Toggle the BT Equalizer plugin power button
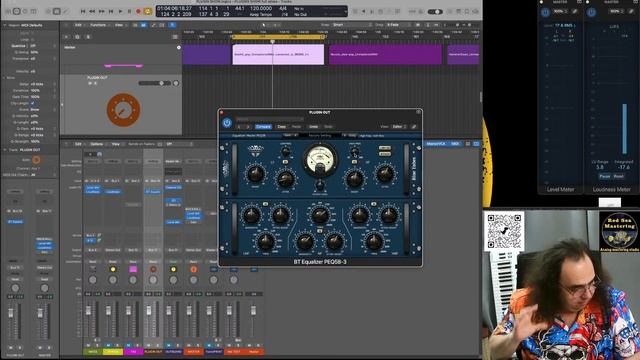Viewport: 640px width, 360px height. click(x=227, y=122)
